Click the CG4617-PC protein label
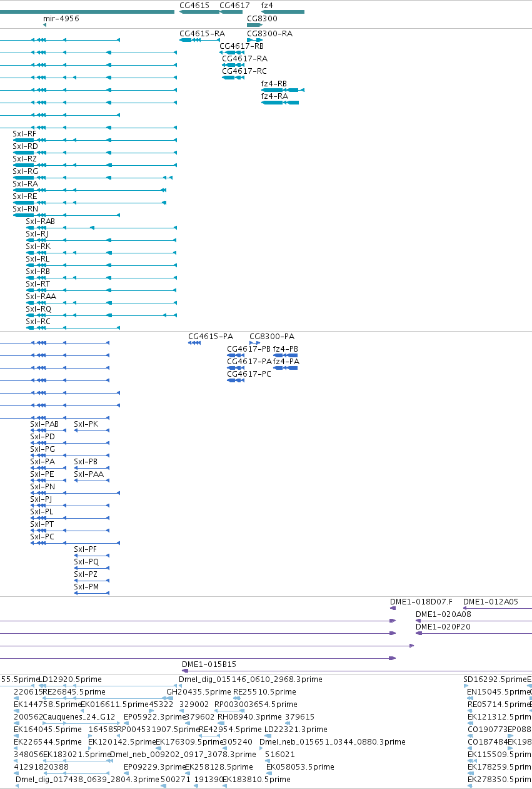 (x=249, y=374)
